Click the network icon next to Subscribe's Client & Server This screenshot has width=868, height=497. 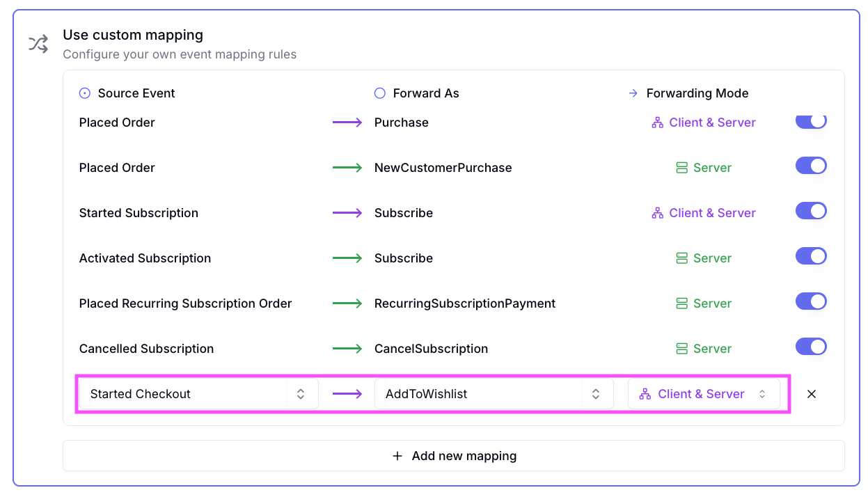pos(656,212)
